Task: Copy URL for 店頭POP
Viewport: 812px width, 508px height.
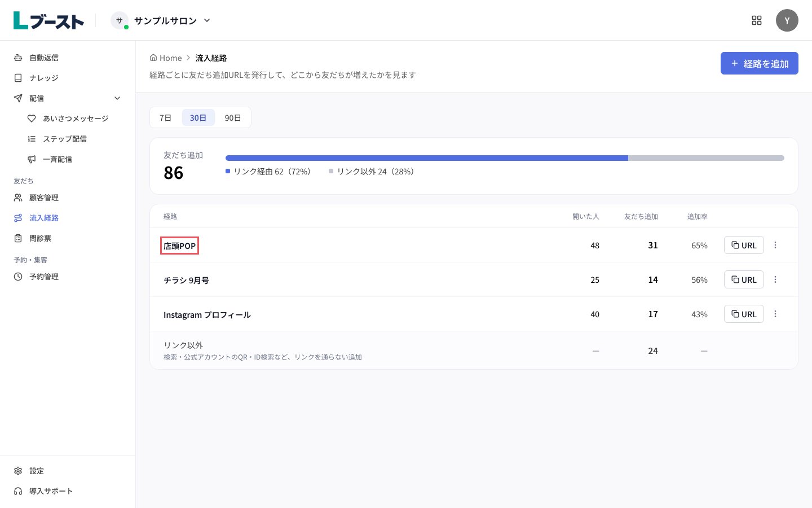Action: [x=744, y=245]
